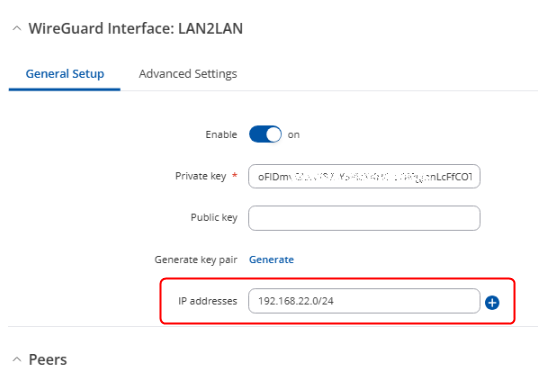Collapse the Peers section chevron
Image resolution: width=538 pixels, height=373 pixels.
[x=17, y=359]
